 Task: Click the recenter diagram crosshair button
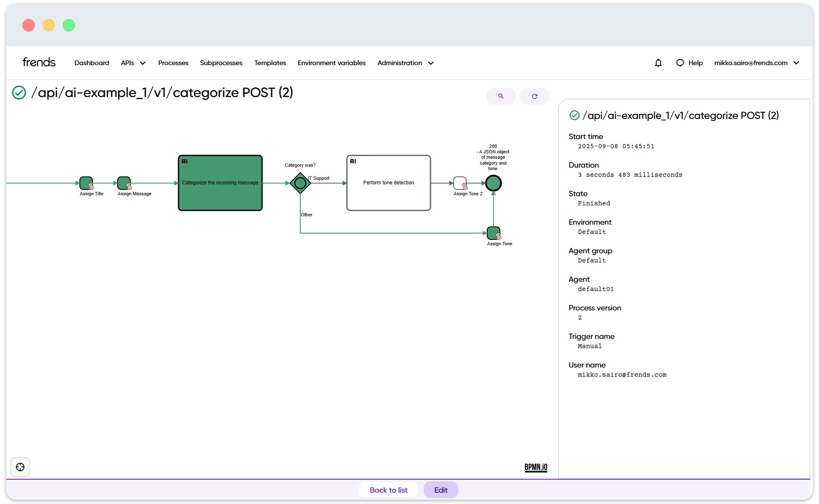pyautogui.click(x=20, y=467)
